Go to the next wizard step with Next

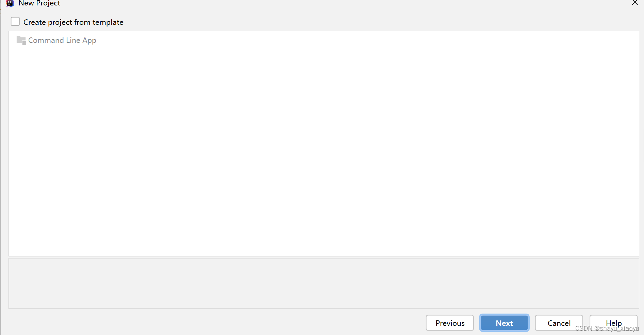pos(504,323)
